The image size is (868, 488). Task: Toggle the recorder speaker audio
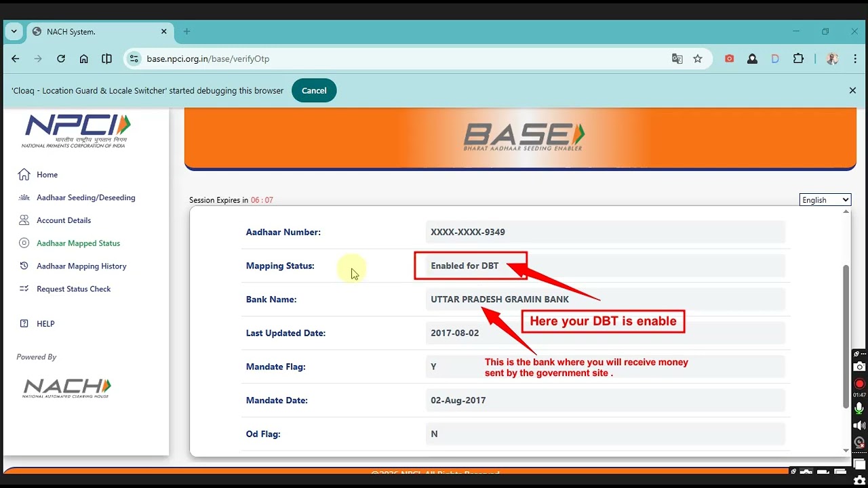click(859, 426)
